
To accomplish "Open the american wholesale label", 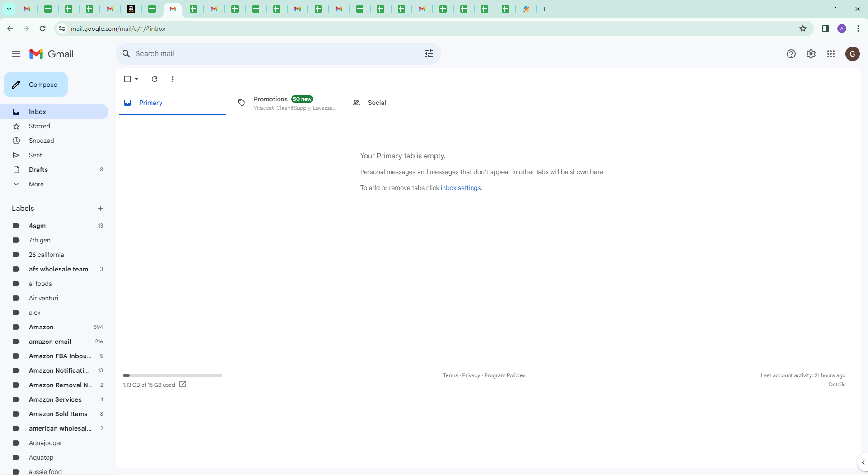I will point(54,428).
